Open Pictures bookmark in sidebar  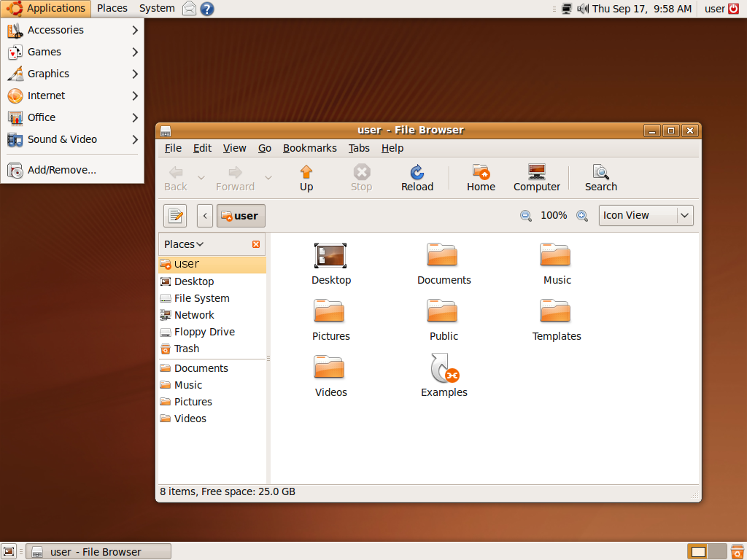pyautogui.click(x=212, y=402)
